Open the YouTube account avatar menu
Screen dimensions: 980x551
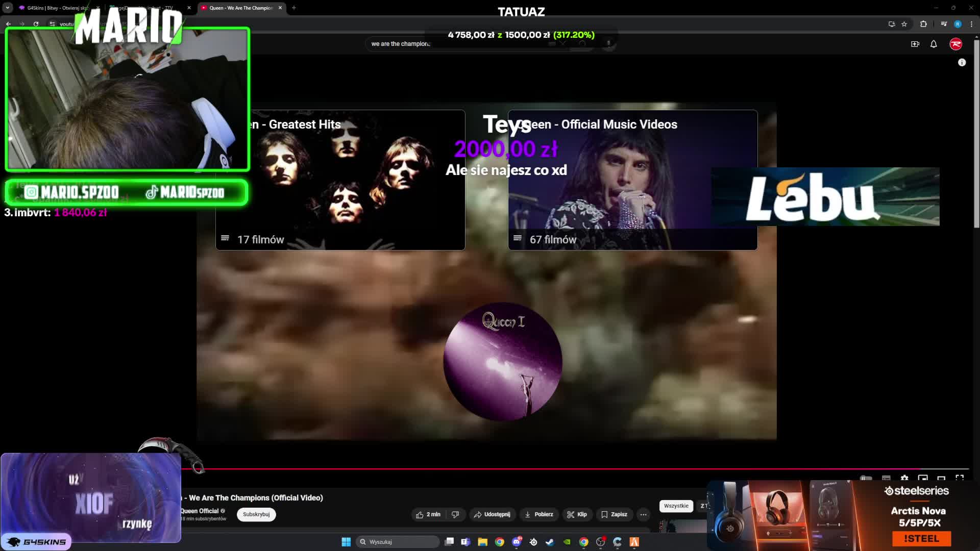[956, 44]
